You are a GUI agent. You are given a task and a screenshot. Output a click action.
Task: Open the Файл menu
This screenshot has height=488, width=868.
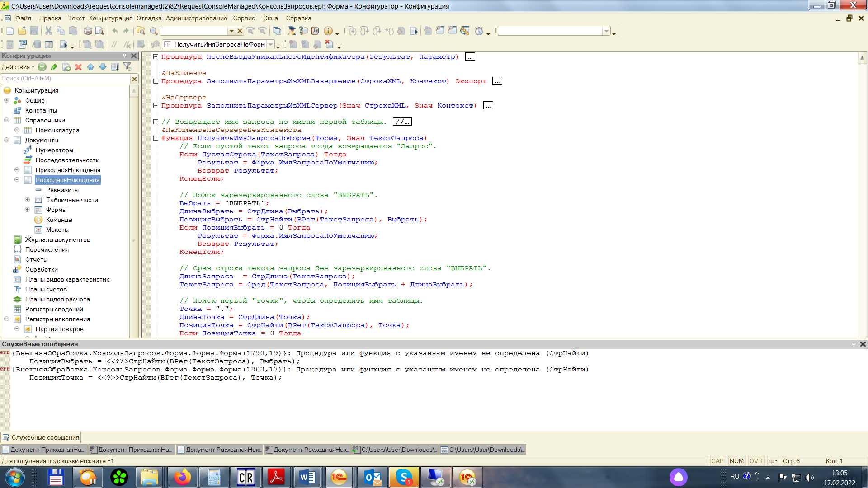click(x=23, y=18)
